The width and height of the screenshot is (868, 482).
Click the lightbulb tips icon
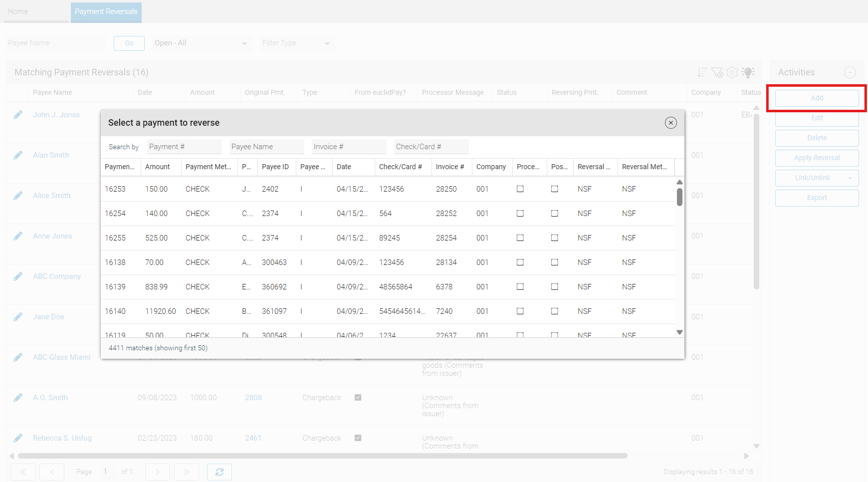pos(748,72)
